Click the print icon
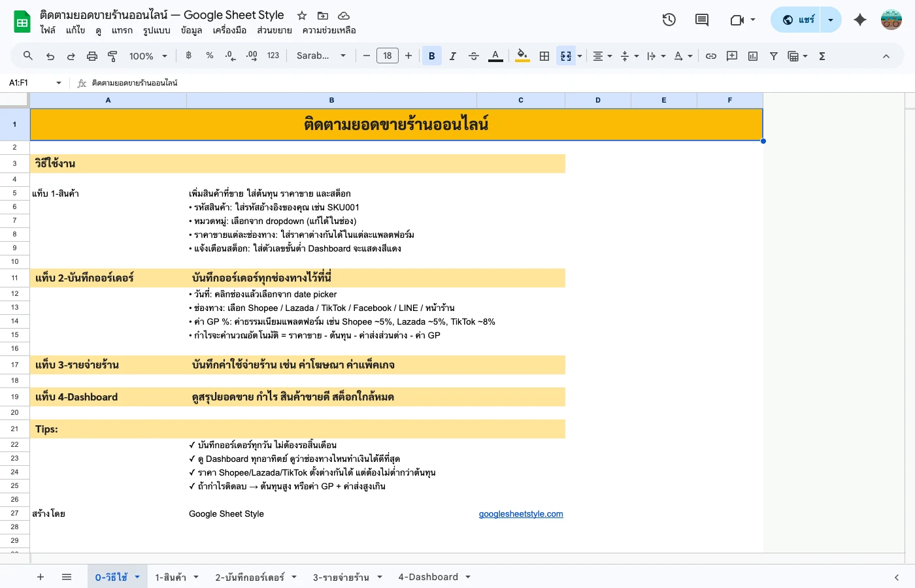 92,56
